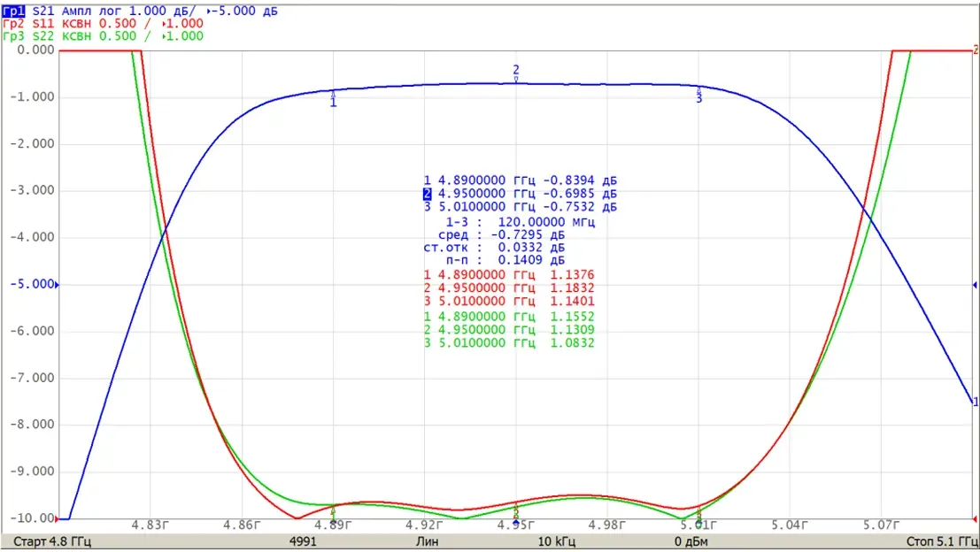Click marker 3 on the blue S21 curve

click(x=698, y=95)
